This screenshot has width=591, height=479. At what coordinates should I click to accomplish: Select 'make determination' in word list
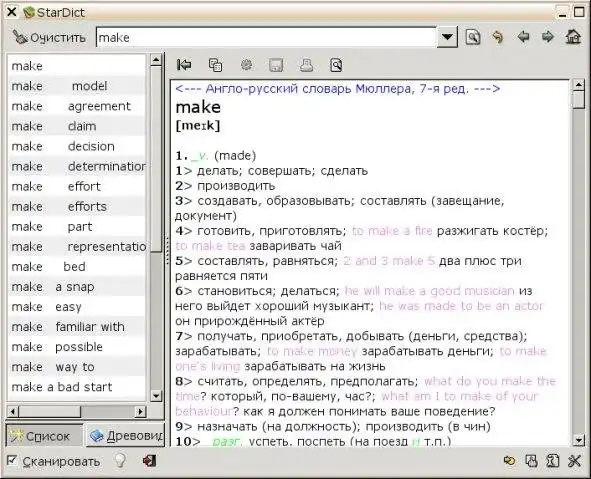pyautogui.click(x=77, y=166)
